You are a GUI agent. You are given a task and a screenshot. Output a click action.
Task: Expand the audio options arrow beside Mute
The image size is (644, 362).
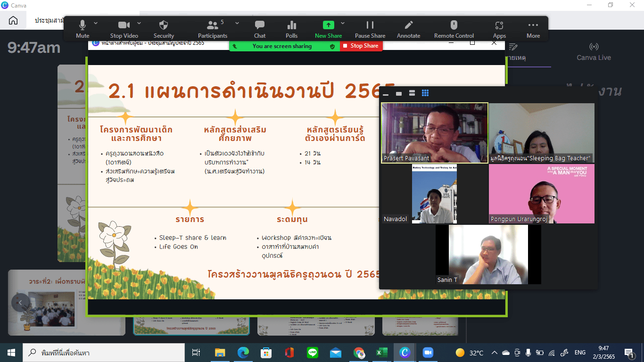click(x=96, y=23)
